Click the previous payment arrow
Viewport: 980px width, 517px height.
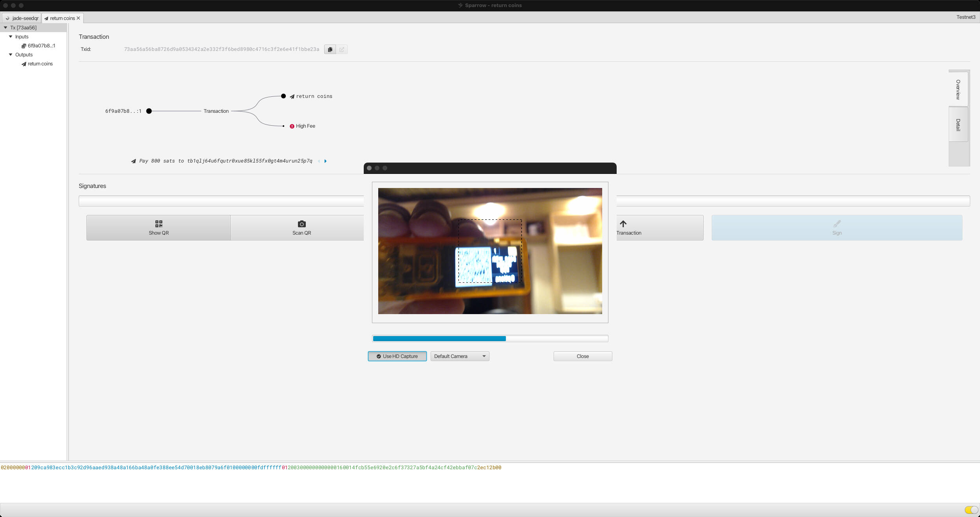point(319,161)
